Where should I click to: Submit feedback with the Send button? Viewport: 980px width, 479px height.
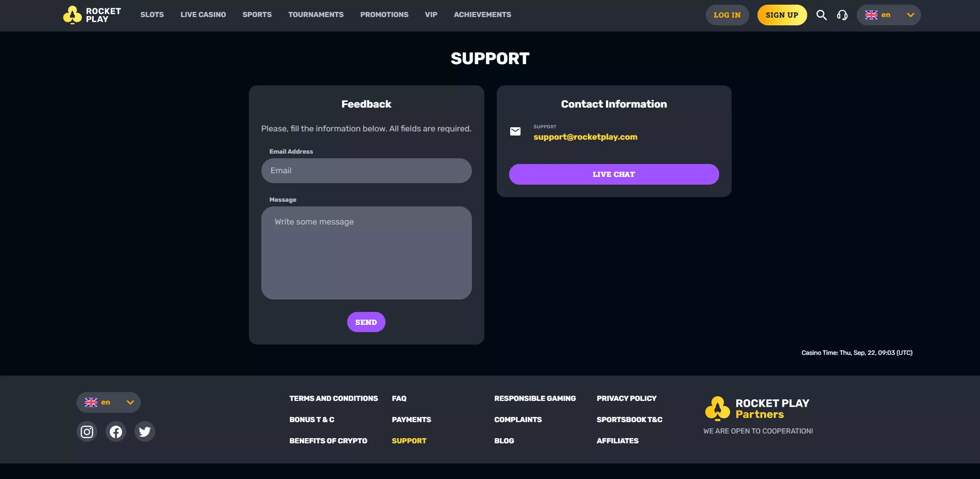(366, 322)
